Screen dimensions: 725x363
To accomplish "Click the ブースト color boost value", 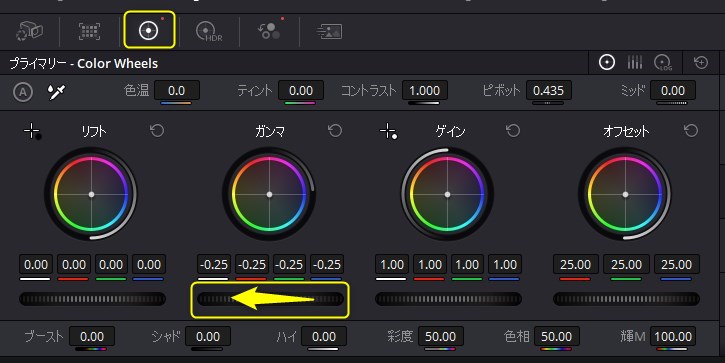I will 92,337.
